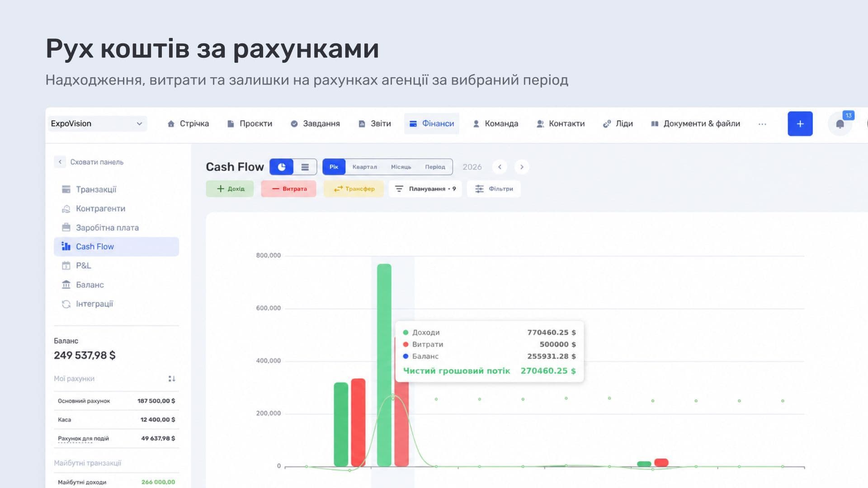This screenshot has height=488, width=868.
Task: Open the Фільтри filter options
Action: (494, 189)
